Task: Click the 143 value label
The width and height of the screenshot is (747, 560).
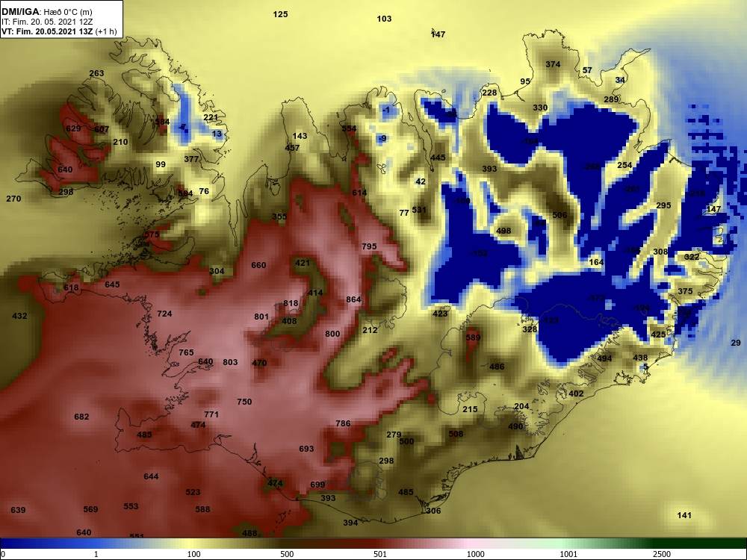Action: click(x=300, y=136)
